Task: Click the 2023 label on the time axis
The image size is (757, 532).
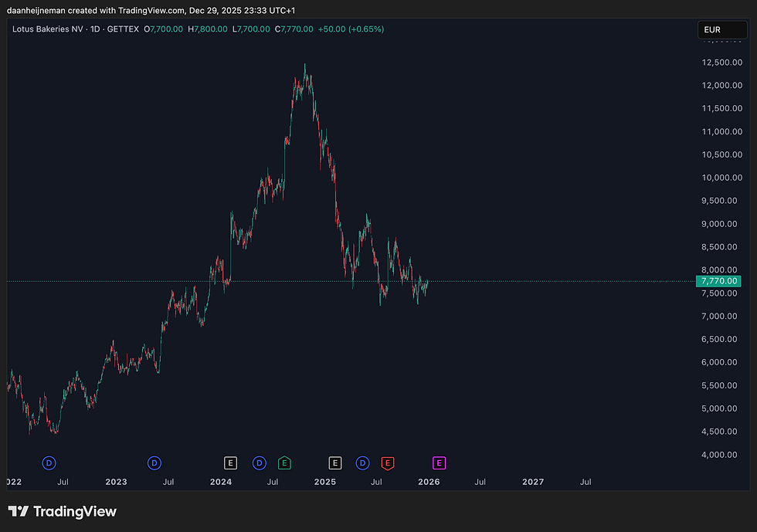Action: tap(116, 482)
